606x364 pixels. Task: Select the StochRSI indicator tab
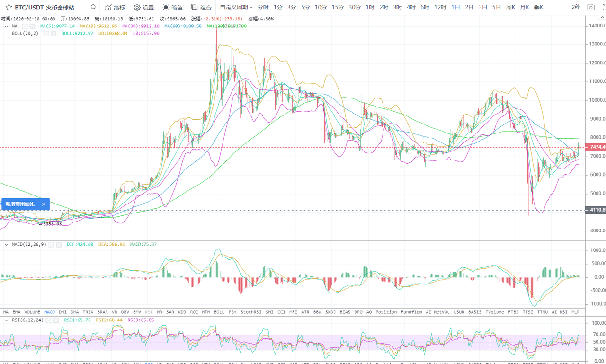tap(251, 312)
